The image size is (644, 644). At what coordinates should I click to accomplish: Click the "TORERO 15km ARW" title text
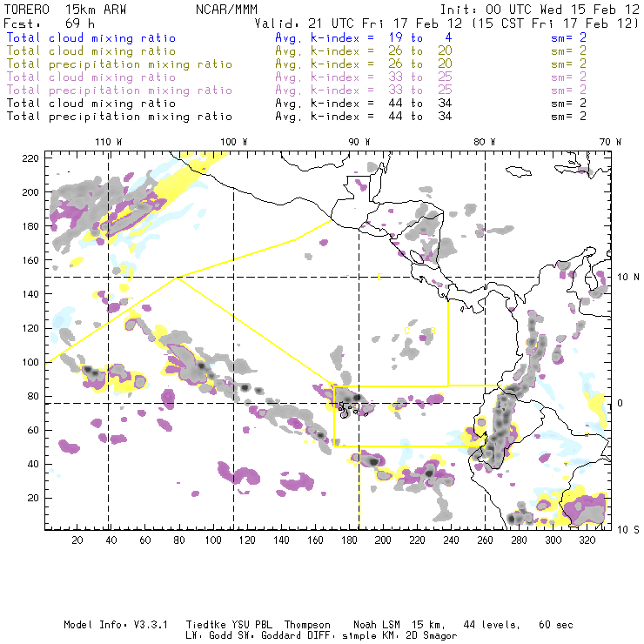coord(65,10)
